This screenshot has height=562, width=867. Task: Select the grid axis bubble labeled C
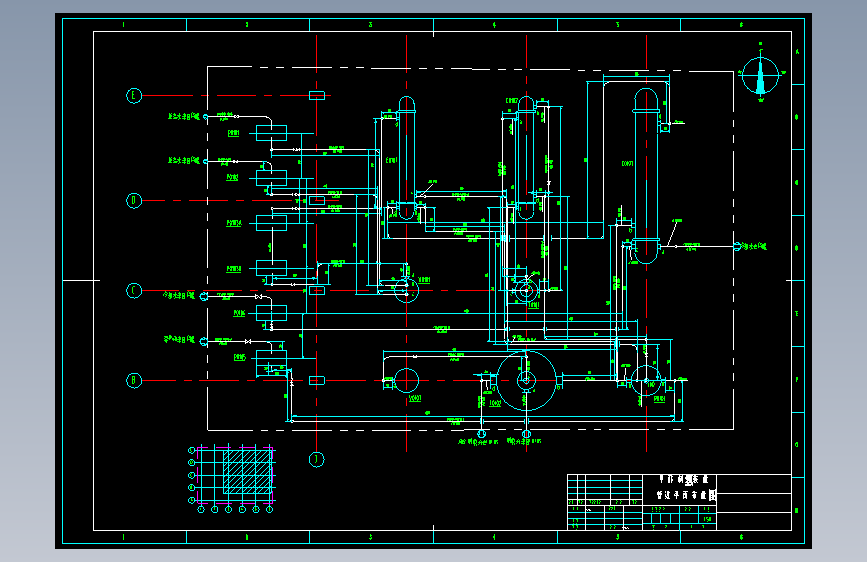coord(134,290)
